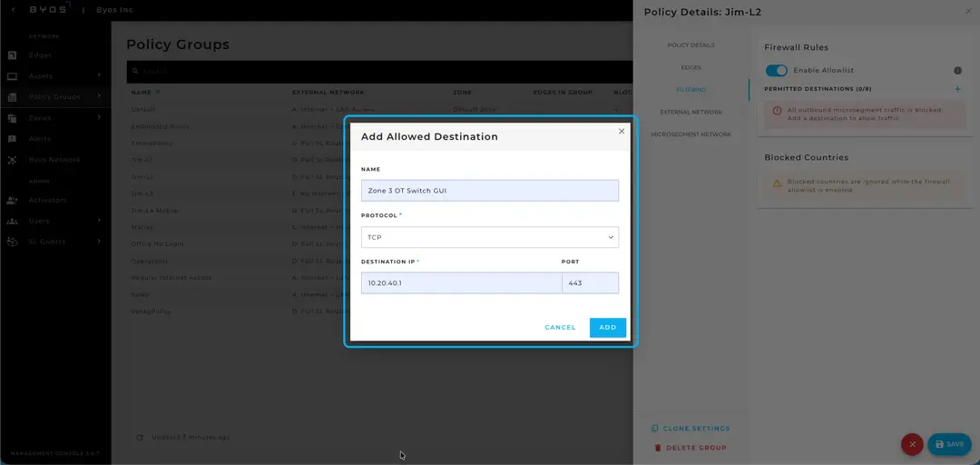Click the plus icon to add a permitted destination
The image size is (980, 465).
point(957,90)
